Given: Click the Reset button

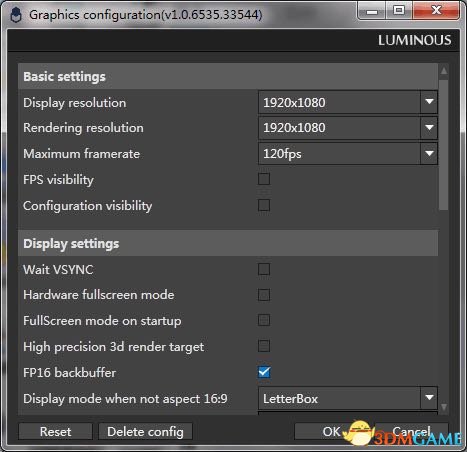Looking at the screenshot, I should pos(55,432).
